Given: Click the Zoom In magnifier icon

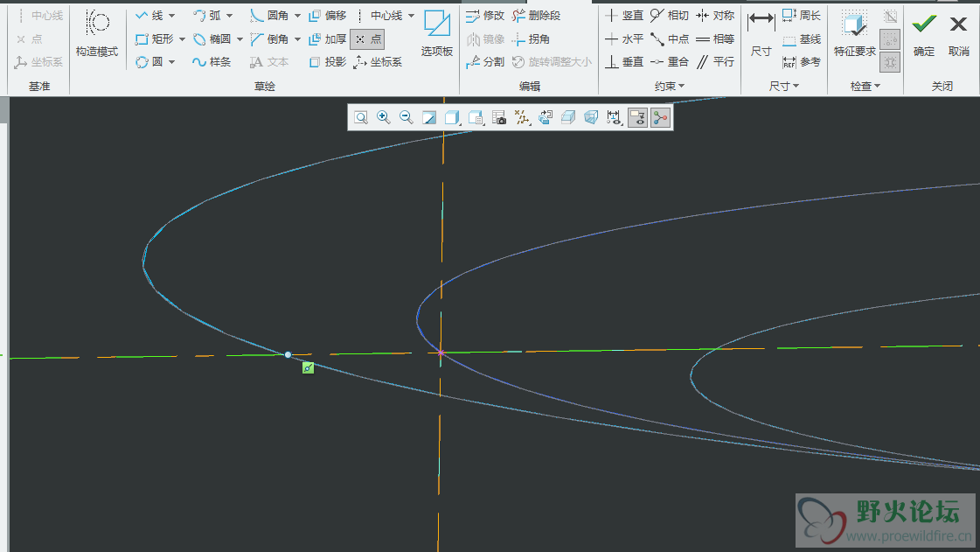Looking at the screenshot, I should coord(383,117).
